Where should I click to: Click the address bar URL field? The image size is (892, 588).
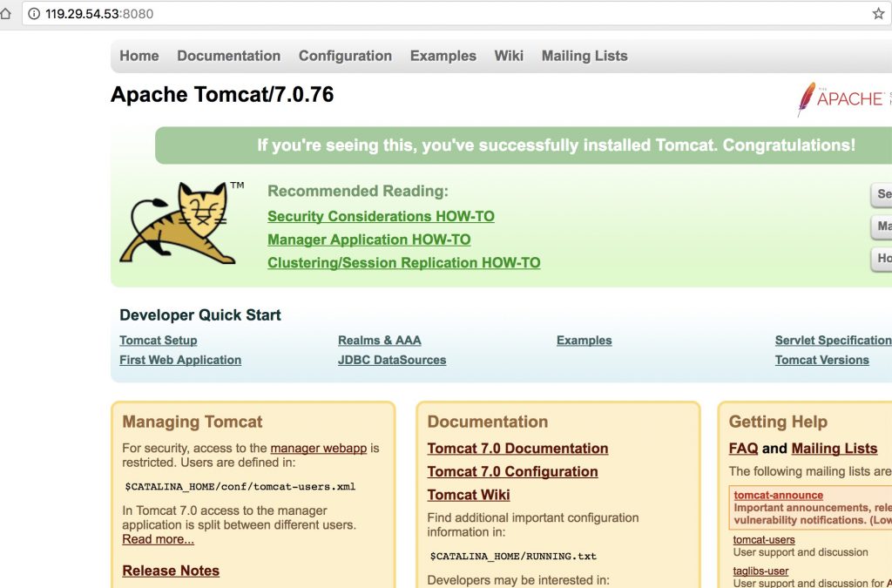click(x=436, y=15)
